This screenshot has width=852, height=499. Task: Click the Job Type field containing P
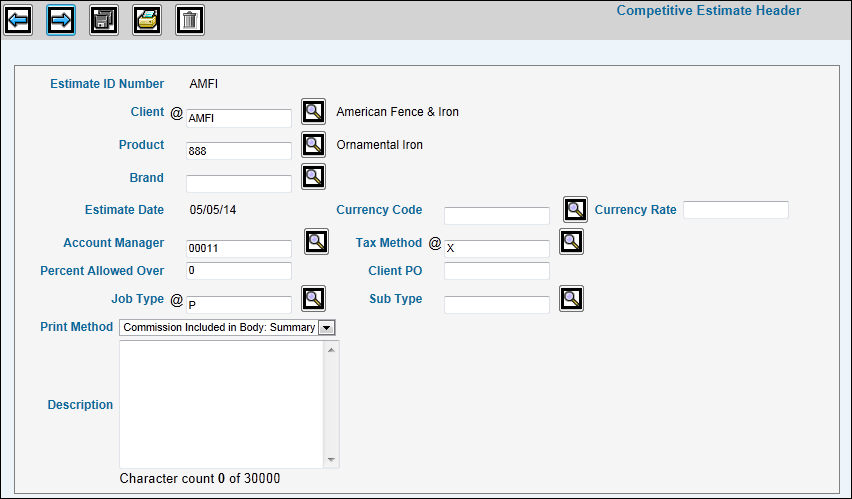[239, 305]
